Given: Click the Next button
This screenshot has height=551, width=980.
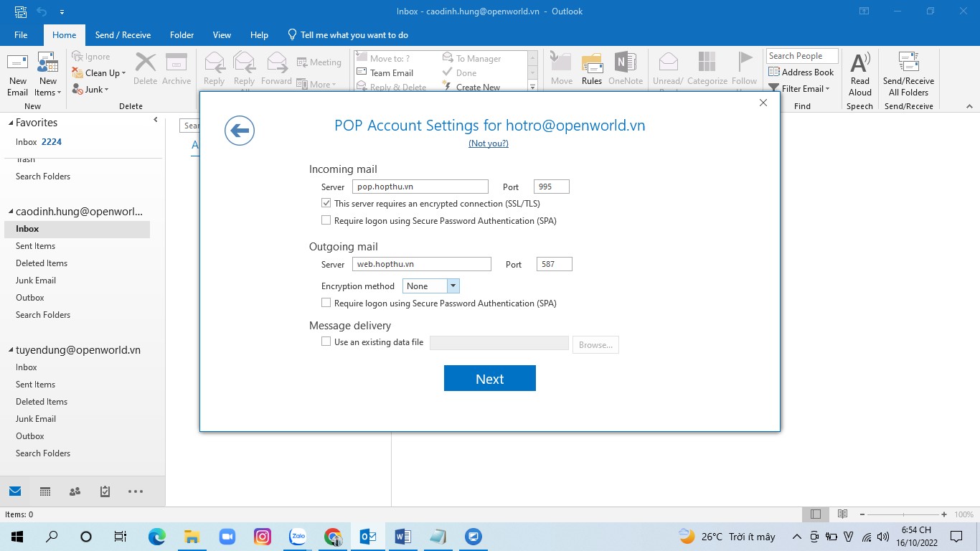Looking at the screenshot, I should pyautogui.click(x=490, y=379).
